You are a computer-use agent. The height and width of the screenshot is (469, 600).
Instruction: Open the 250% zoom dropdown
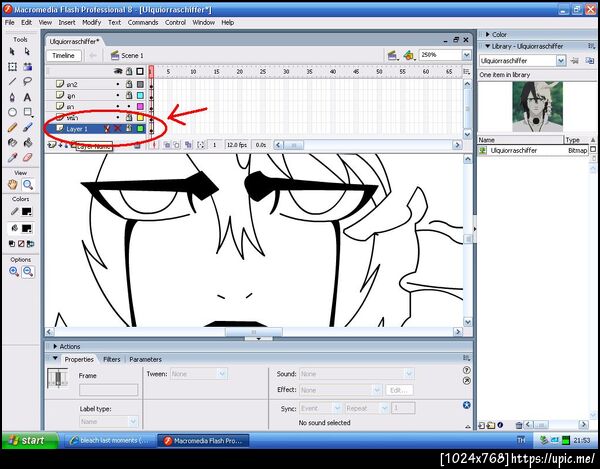[x=466, y=55]
